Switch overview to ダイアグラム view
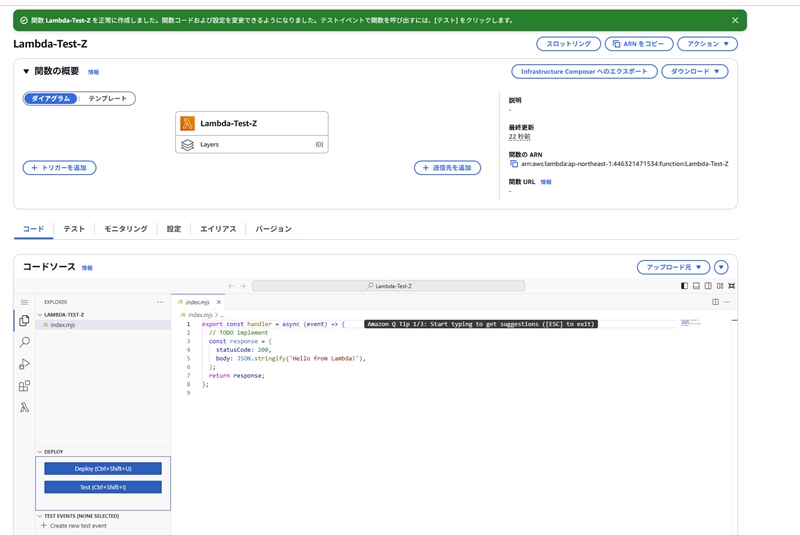The image size is (800, 535). (x=51, y=98)
